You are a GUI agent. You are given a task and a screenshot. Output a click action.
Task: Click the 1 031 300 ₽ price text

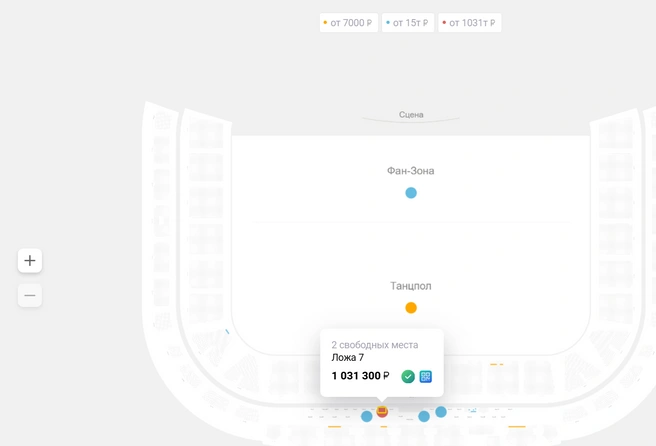pyautogui.click(x=360, y=376)
